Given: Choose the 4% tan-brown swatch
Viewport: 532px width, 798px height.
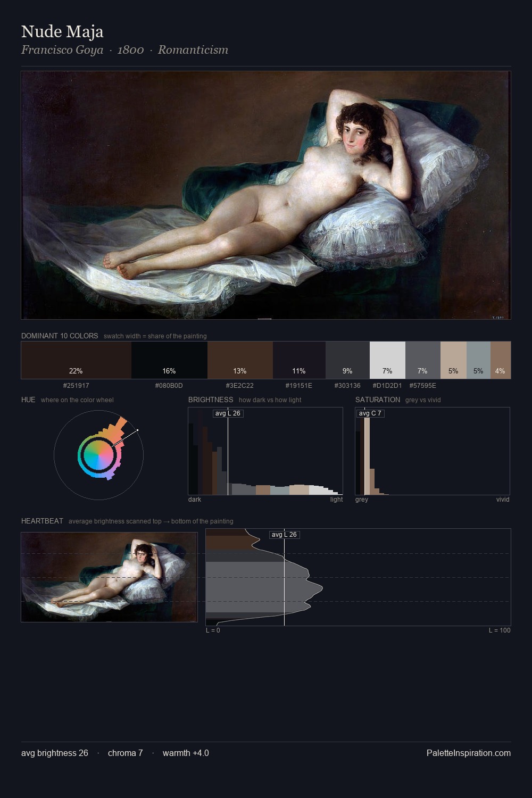Looking at the screenshot, I should point(501,360).
